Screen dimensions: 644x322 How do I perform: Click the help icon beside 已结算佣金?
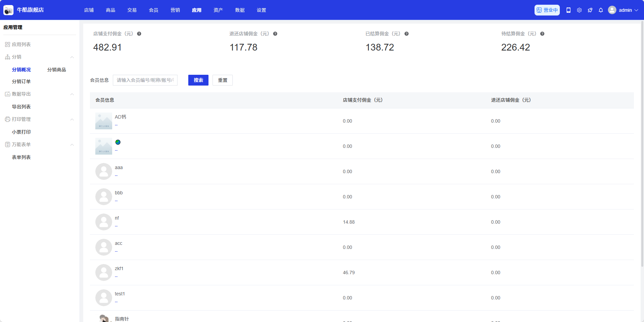407,34
